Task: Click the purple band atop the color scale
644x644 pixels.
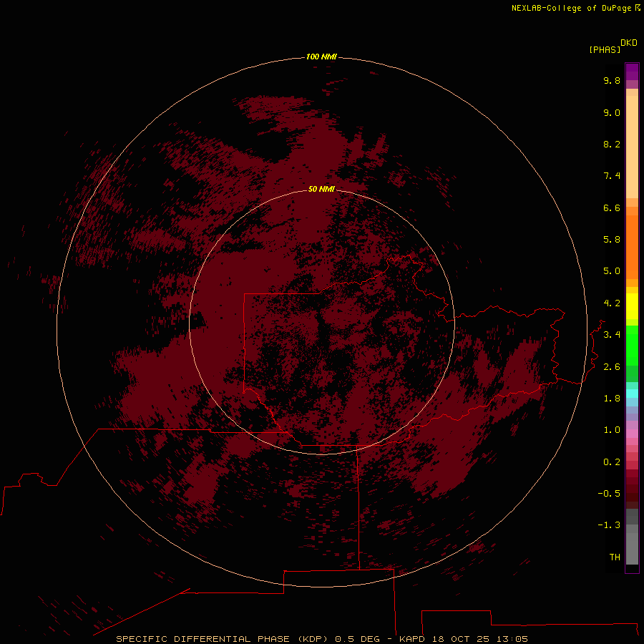Action: coord(632,72)
